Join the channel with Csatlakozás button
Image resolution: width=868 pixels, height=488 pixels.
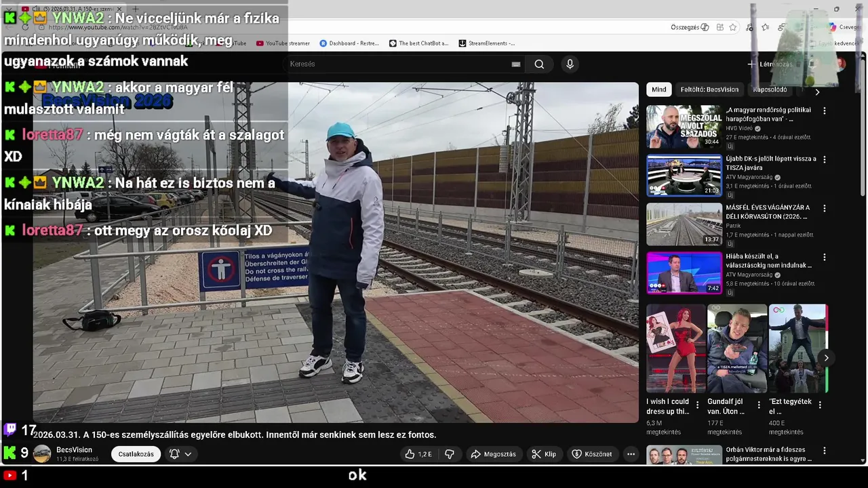pos(136,454)
